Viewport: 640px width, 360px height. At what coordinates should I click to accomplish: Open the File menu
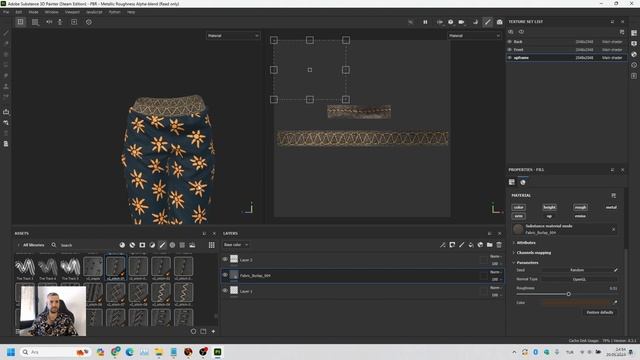(6, 12)
